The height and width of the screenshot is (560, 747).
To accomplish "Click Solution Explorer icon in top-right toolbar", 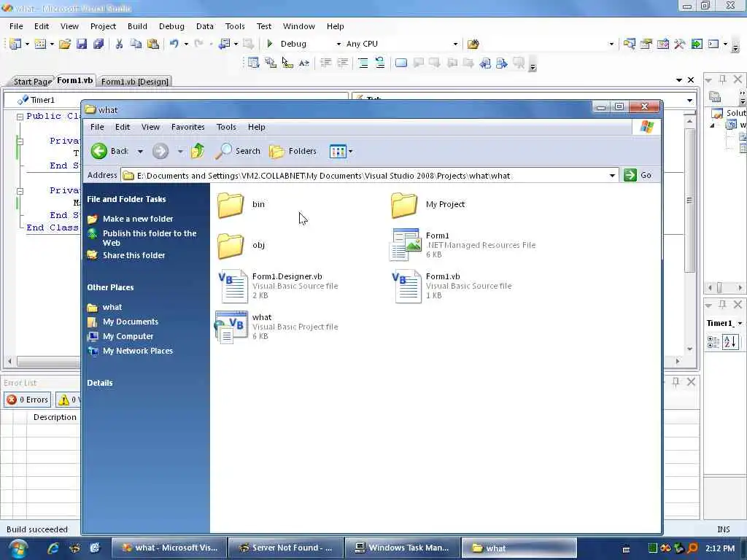I will pos(630,44).
